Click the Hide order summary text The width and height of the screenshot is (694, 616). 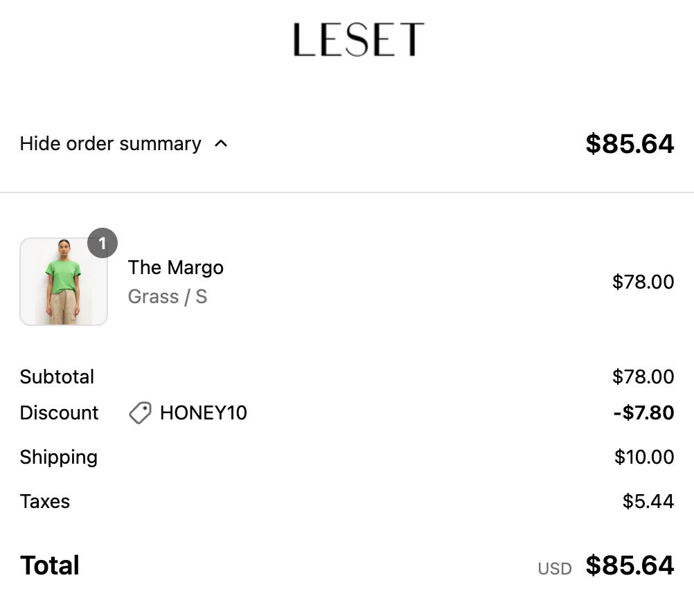111,144
